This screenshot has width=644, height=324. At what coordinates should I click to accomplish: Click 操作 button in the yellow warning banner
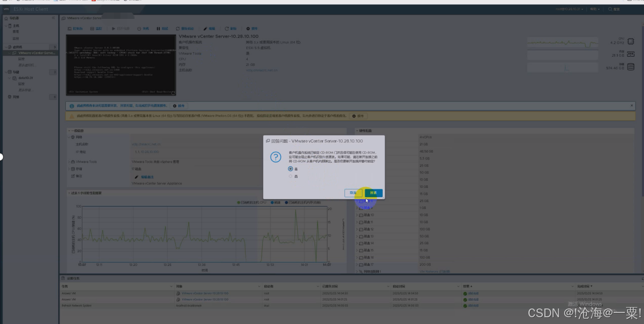[x=358, y=116]
